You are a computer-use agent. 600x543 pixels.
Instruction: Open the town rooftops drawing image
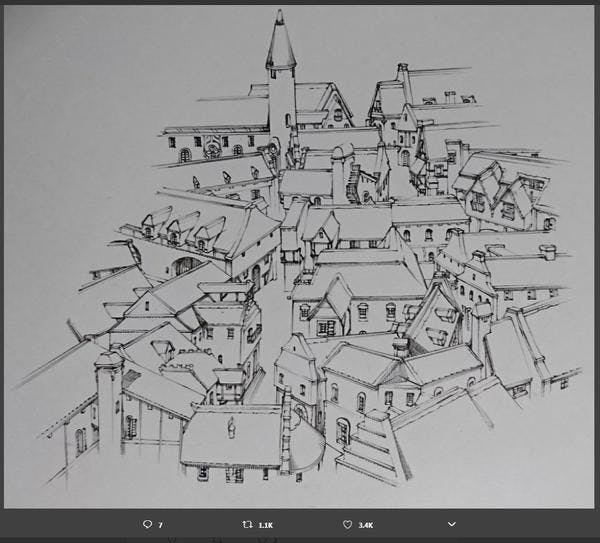tap(299, 256)
